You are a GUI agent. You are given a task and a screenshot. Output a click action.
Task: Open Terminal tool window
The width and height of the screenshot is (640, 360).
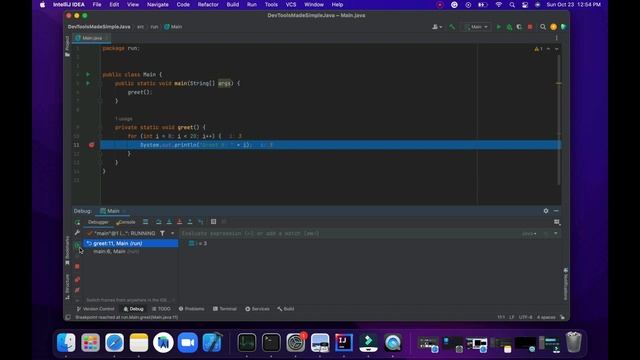(225, 309)
